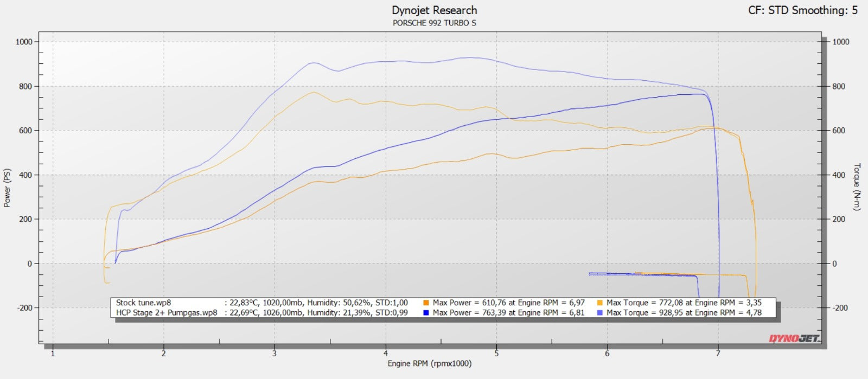Click Max Power 610,76 legend text
The width and height of the screenshot is (868, 379).
(x=508, y=303)
